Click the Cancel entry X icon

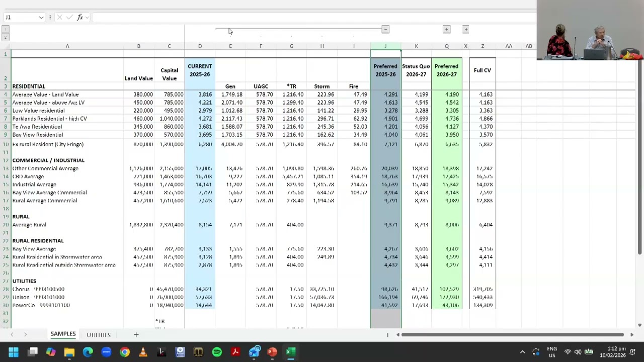[59, 17]
